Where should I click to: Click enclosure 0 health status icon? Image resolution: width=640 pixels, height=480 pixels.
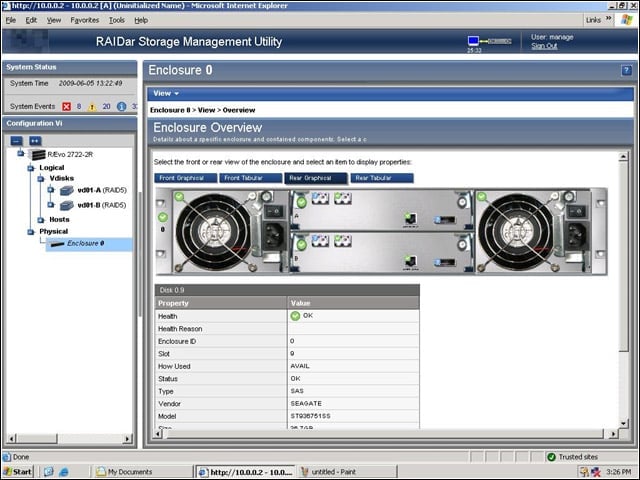pyautogui.click(x=163, y=217)
